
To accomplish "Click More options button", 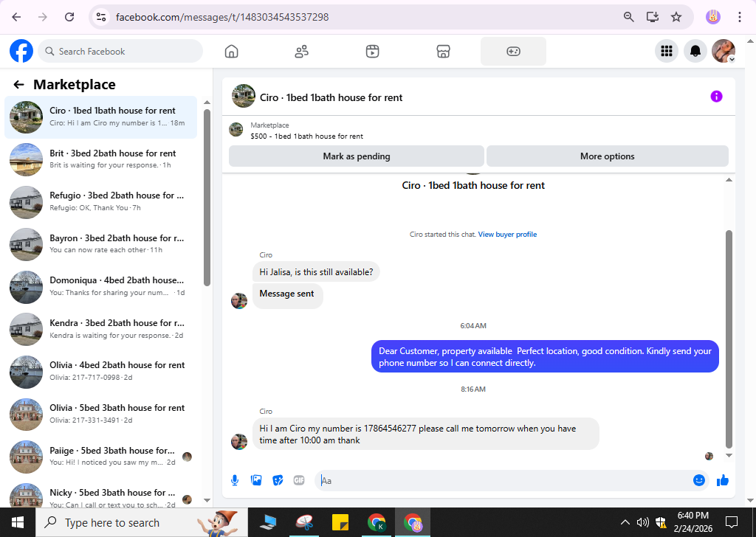I will pos(608,156).
